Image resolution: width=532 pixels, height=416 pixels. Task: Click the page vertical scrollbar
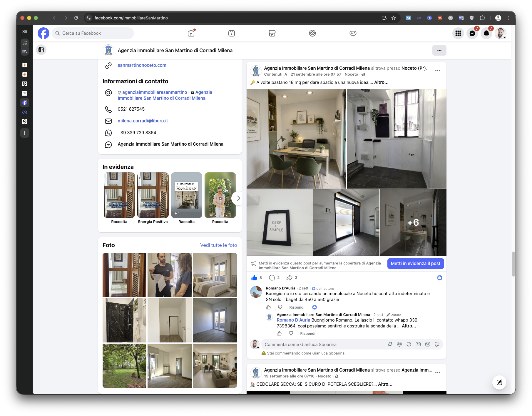click(x=513, y=264)
